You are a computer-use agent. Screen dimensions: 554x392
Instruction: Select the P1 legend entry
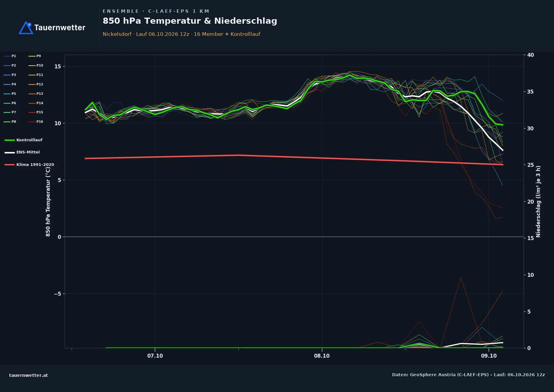click(x=10, y=56)
